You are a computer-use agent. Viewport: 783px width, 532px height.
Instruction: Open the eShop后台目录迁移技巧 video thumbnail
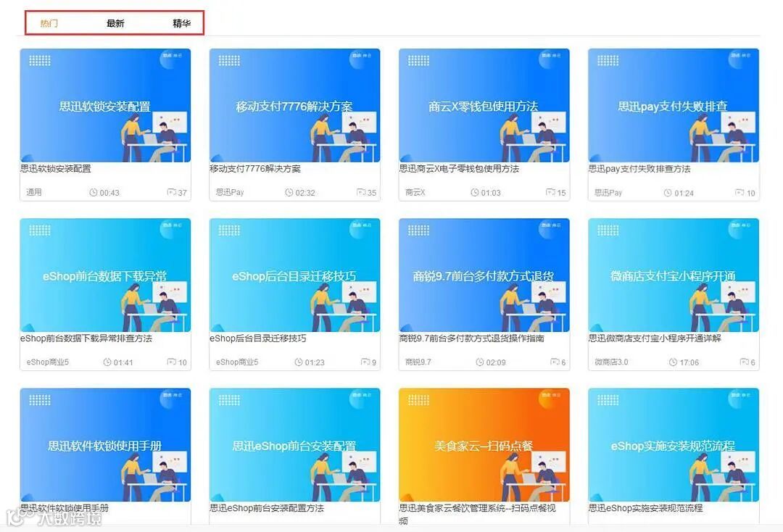pyautogui.click(x=294, y=275)
